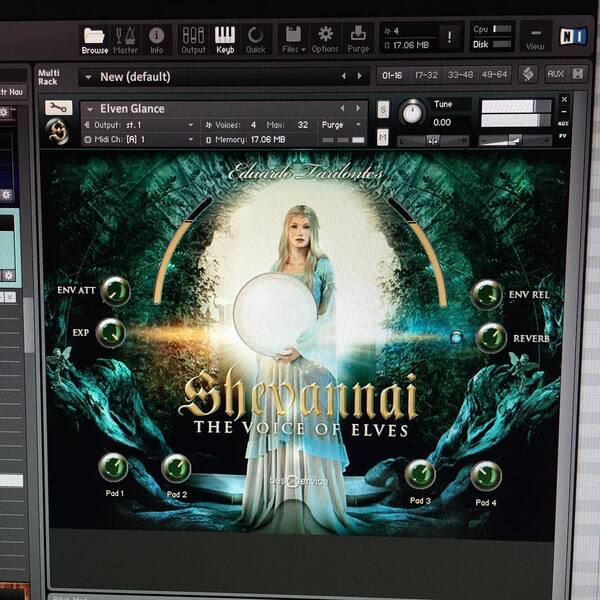
Task: Toggle the AUX sends button
Action: [556, 73]
